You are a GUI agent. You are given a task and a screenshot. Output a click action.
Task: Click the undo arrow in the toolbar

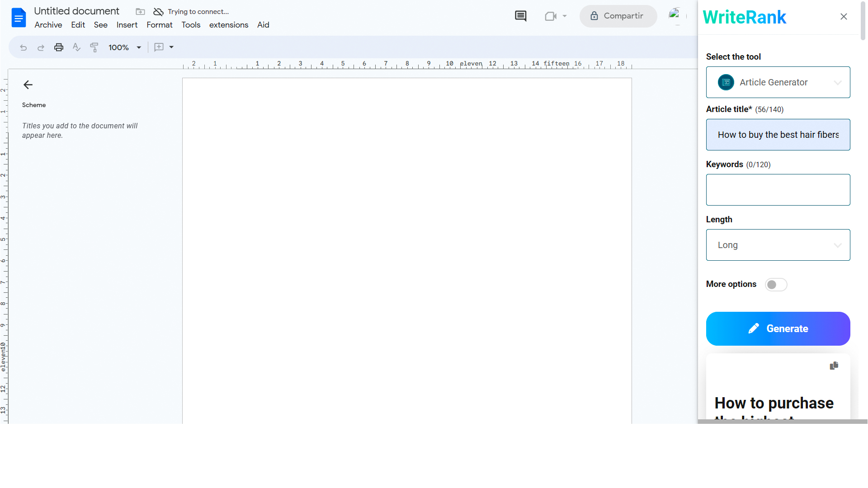tap(24, 47)
